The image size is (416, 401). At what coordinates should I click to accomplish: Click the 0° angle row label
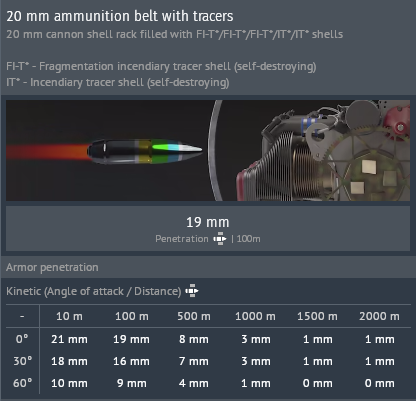pyautogui.click(x=22, y=339)
